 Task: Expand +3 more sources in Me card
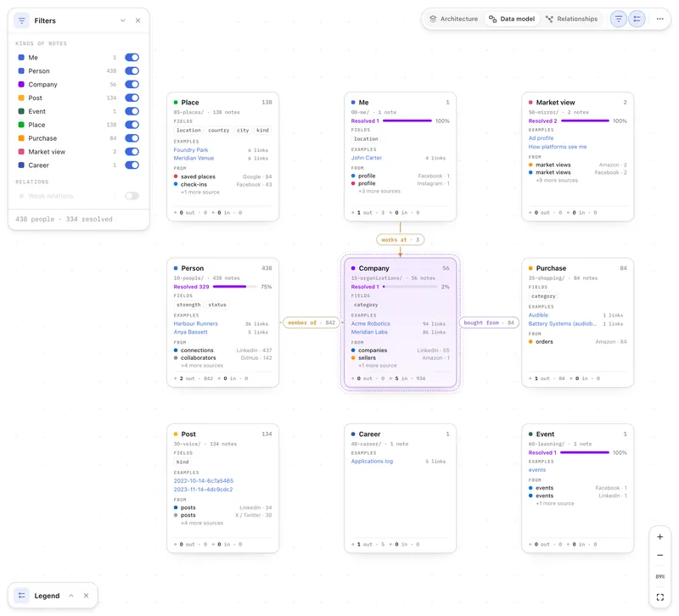379,191
